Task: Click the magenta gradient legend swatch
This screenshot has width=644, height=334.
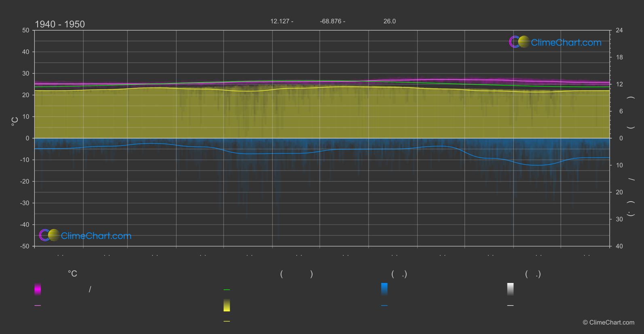Action: [38, 289]
